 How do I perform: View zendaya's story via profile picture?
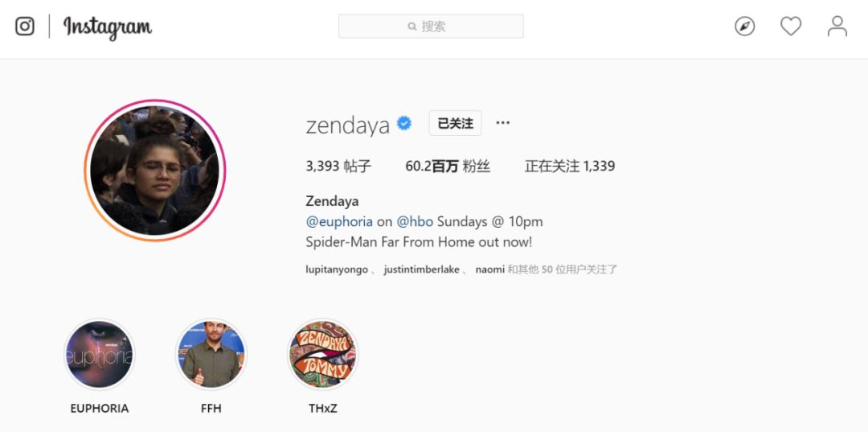(x=154, y=171)
